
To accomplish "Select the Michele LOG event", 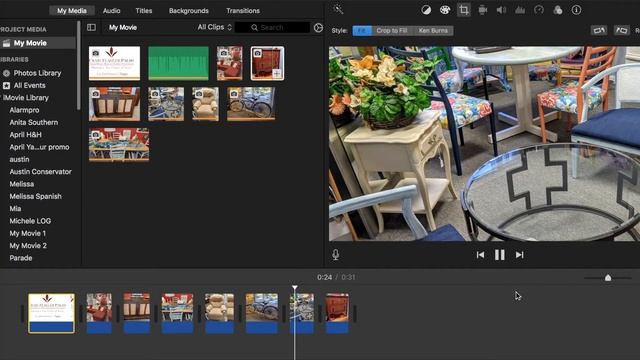I will pyautogui.click(x=30, y=221).
